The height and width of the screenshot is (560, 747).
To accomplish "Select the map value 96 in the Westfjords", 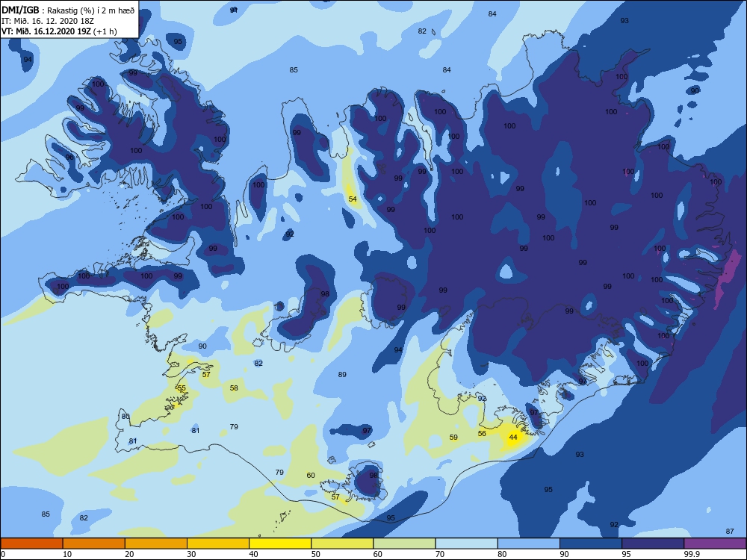I will tap(69, 157).
